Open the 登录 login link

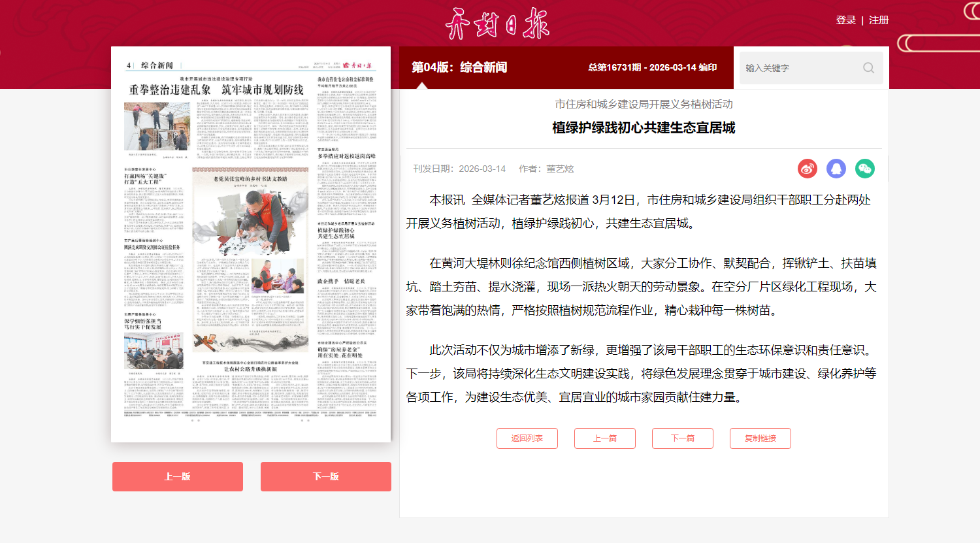pyautogui.click(x=845, y=20)
